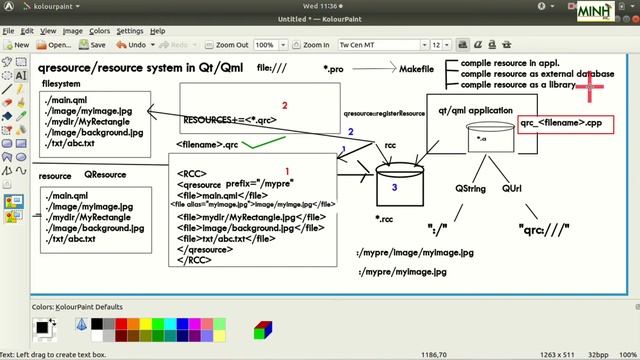Image resolution: width=640 pixels, height=360 pixels.
Task: Click the New toolbar button
Action: tap(17, 45)
